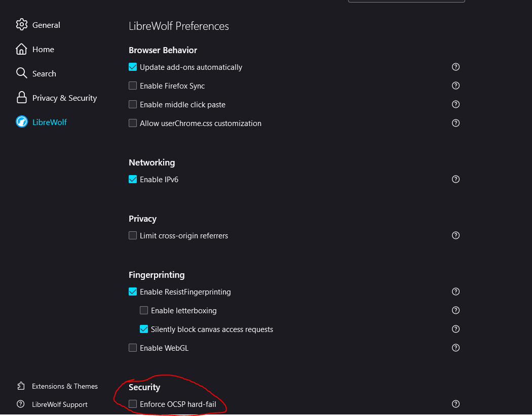Click the General gear icon
532x416 pixels.
point(22,25)
